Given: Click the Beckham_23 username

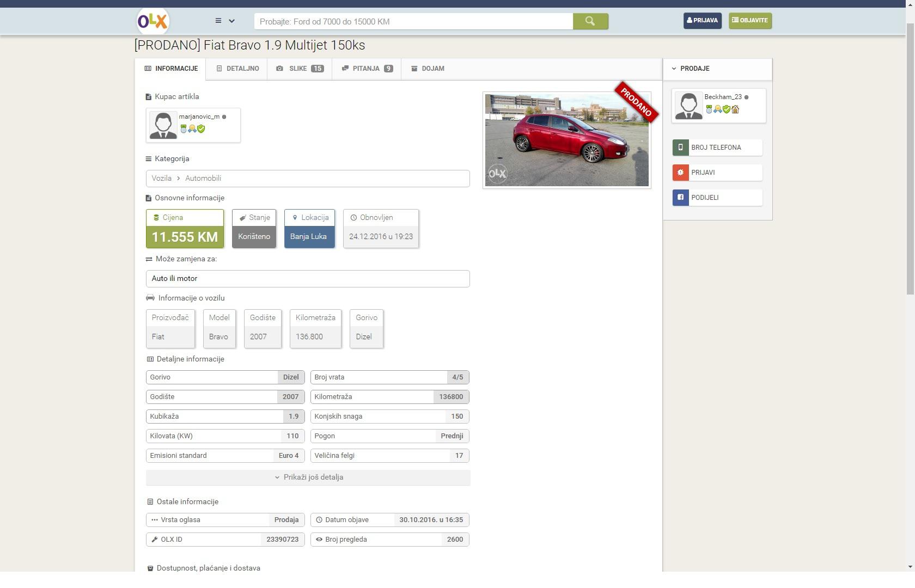Looking at the screenshot, I should pos(723,97).
